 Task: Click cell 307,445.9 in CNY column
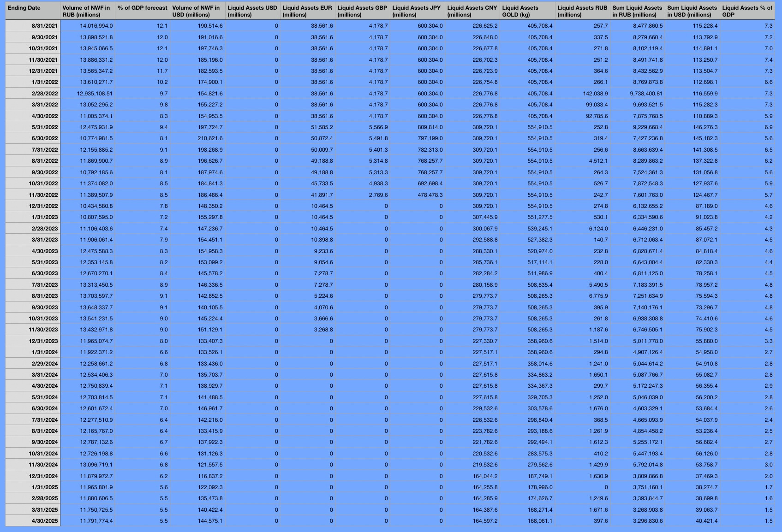point(472,217)
